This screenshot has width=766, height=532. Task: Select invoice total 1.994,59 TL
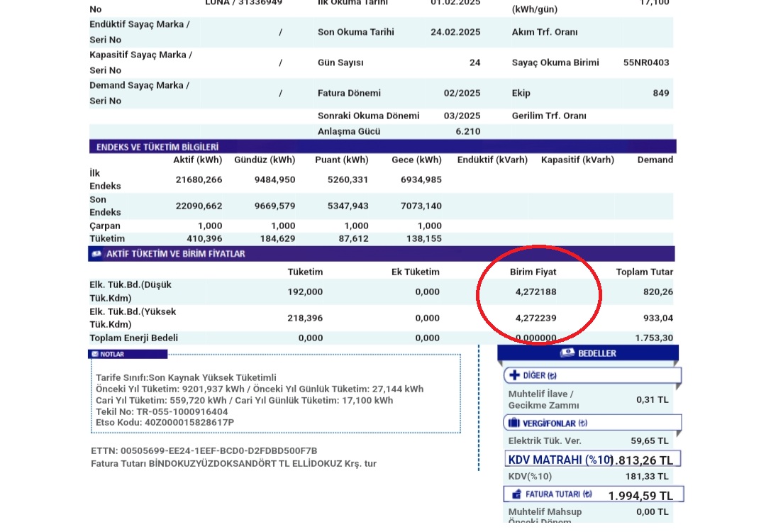[x=640, y=496]
